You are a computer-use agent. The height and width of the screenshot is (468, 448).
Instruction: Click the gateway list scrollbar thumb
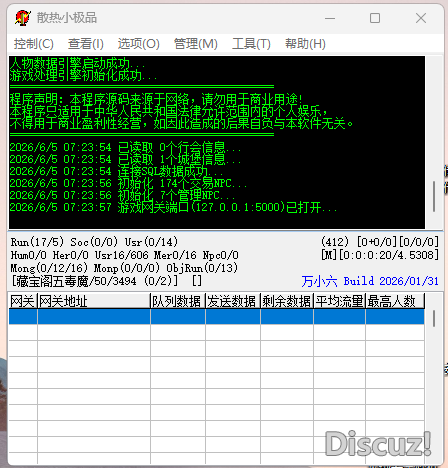[434, 319]
